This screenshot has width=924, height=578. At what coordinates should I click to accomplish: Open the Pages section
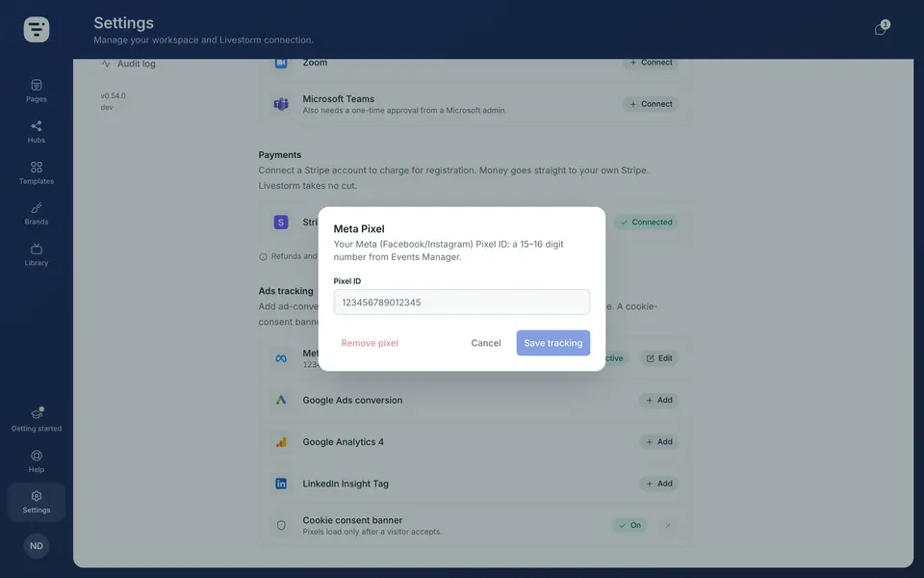[37, 91]
